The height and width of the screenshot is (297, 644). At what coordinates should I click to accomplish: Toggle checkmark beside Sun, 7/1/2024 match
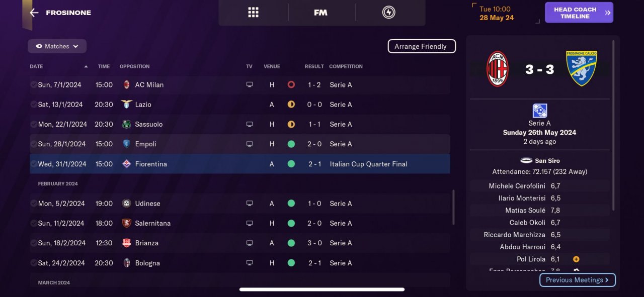(x=33, y=84)
